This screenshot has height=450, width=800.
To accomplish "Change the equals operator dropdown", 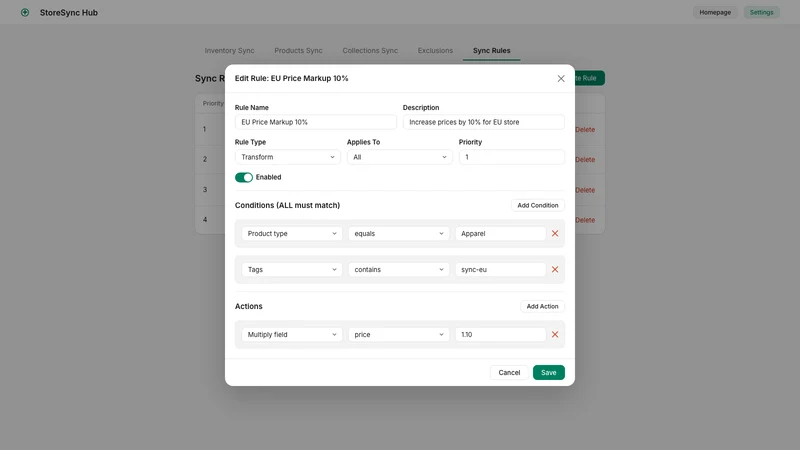I will (x=398, y=234).
